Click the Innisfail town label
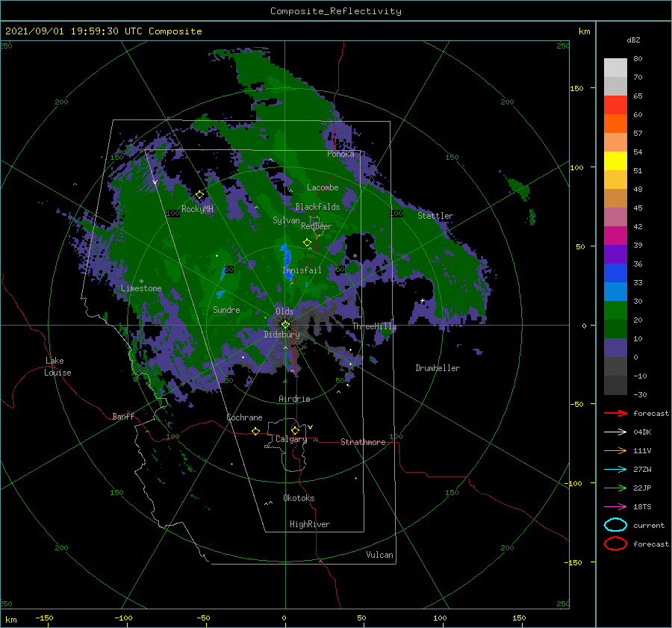Image resolution: width=672 pixels, height=628 pixels. (x=302, y=270)
